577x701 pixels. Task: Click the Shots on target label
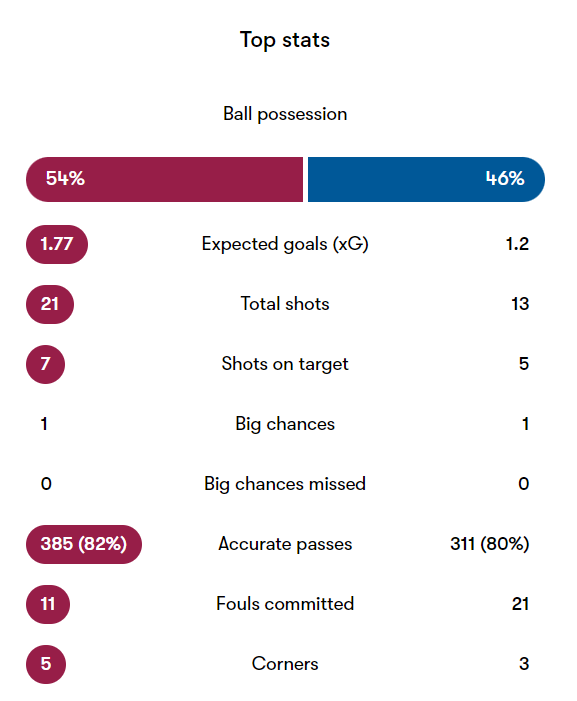[x=285, y=364]
